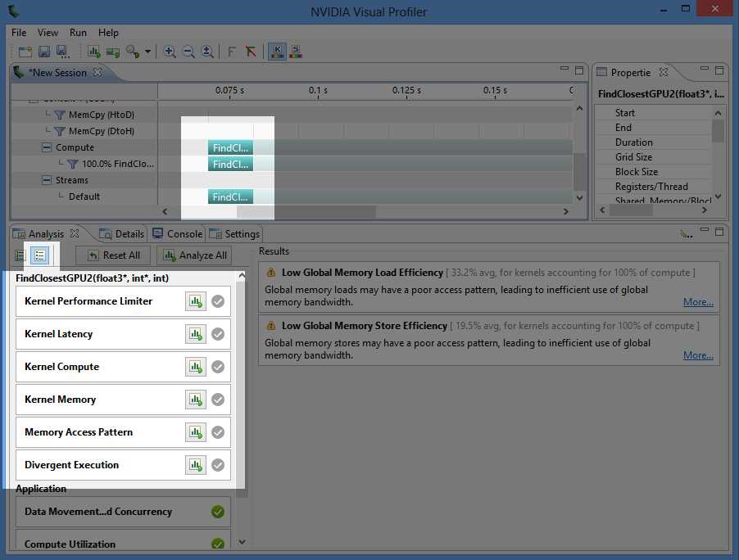Click the Analyze All button
The height and width of the screenshot is (560, 739).
coord(195,255)
